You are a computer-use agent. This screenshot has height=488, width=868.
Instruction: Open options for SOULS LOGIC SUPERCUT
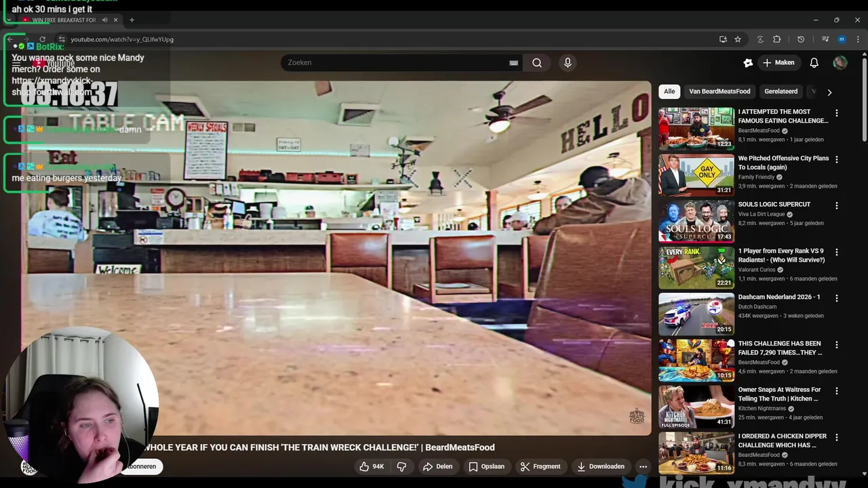tap(837, 205)
